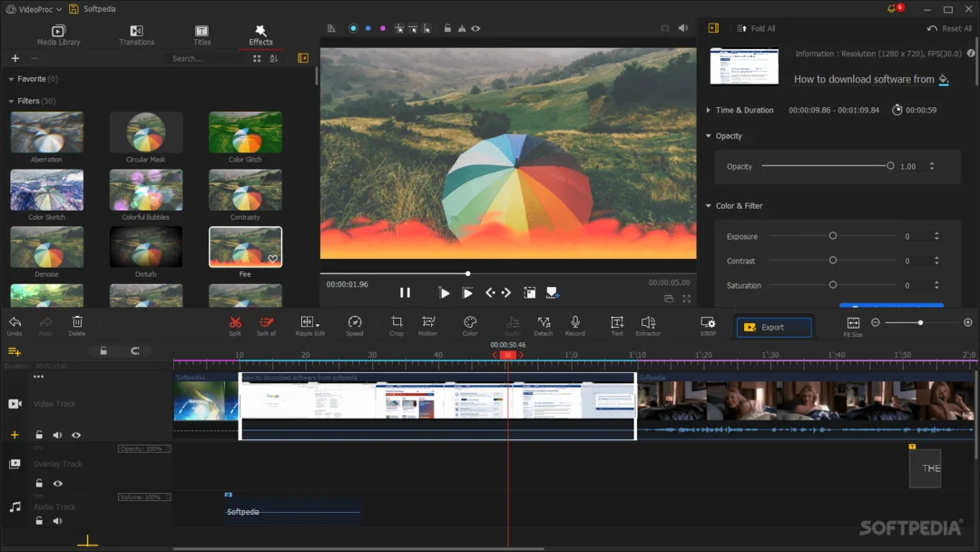
Task: Mute the Video Track speaker
Action: [x=57, y=435]
